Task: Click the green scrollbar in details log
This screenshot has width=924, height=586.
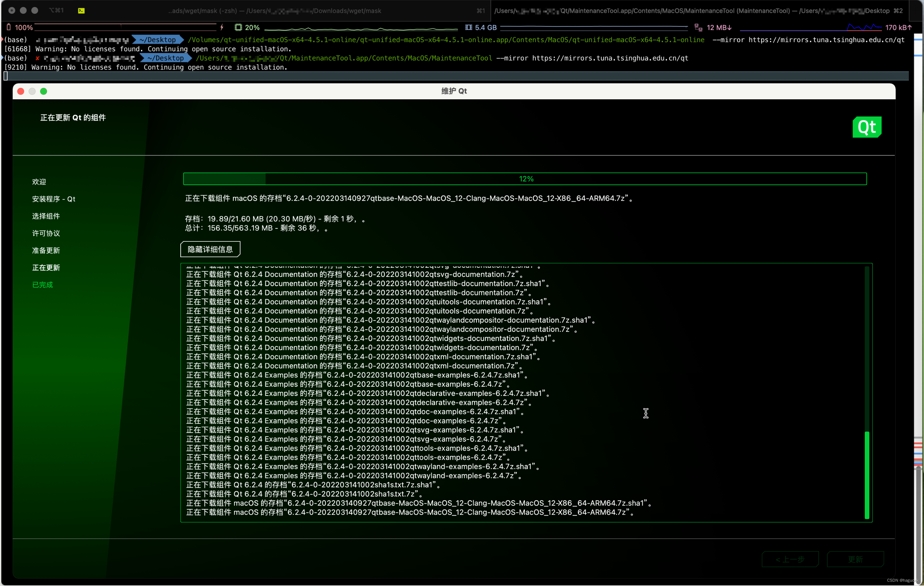Action: point(867,475)
